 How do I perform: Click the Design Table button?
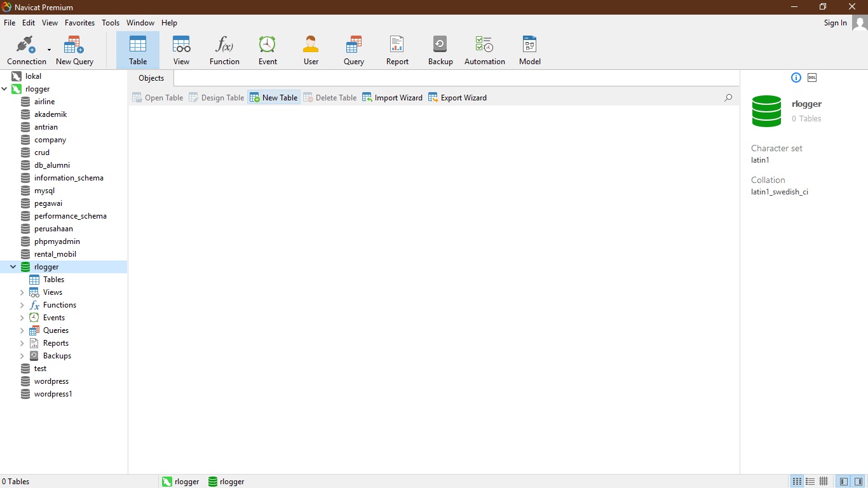(x=216, y=97)
